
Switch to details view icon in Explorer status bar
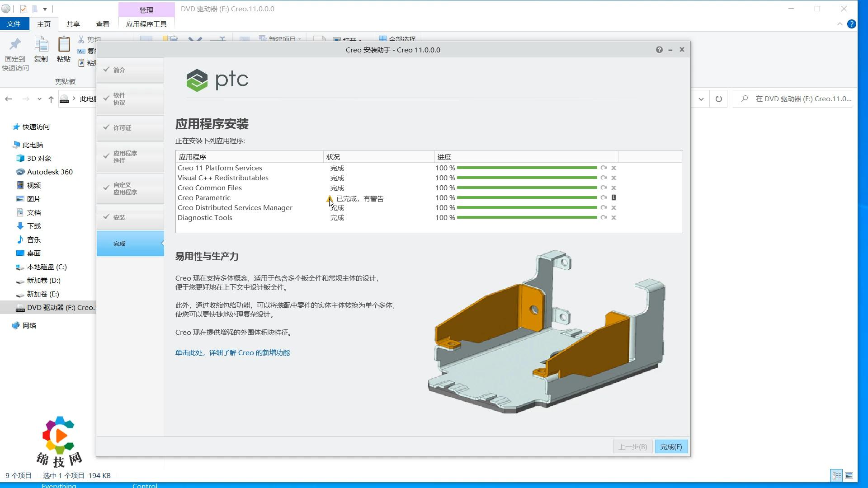coord(837,475)
